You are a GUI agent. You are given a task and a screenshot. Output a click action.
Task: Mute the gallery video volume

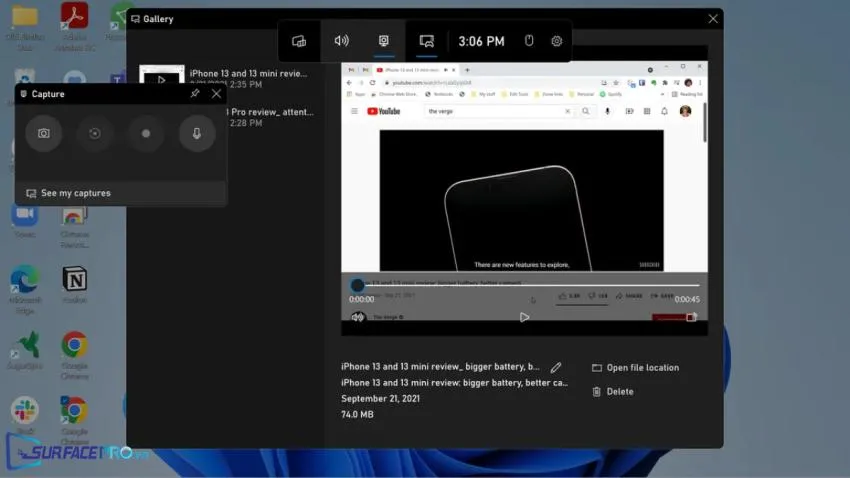click(x=357, y=318)
